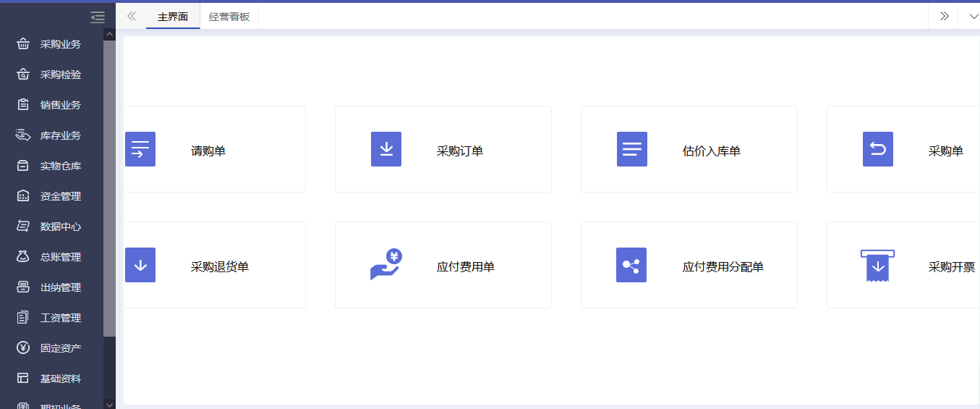Viewport: 980px width, 409px height.
Task: Select the 主界面 tab
Action: click(173, 17)
